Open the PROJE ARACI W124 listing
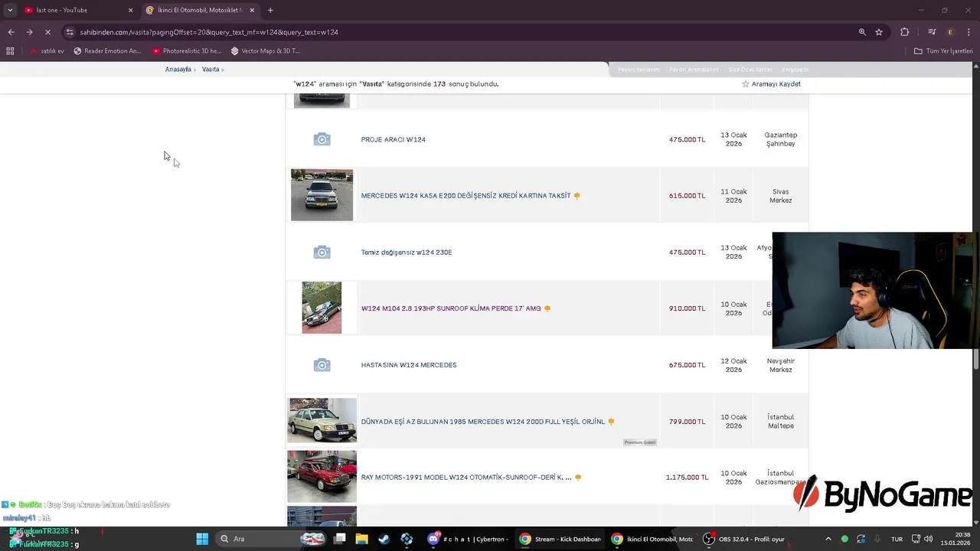This screenshot has width=980, height=551. [394, 139]
